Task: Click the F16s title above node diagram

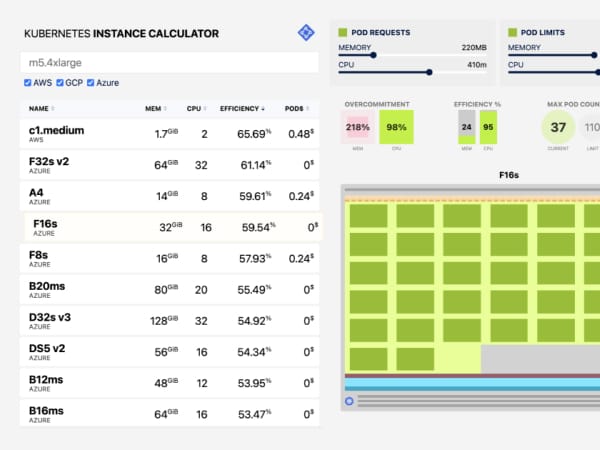Action: click(509, 175)
